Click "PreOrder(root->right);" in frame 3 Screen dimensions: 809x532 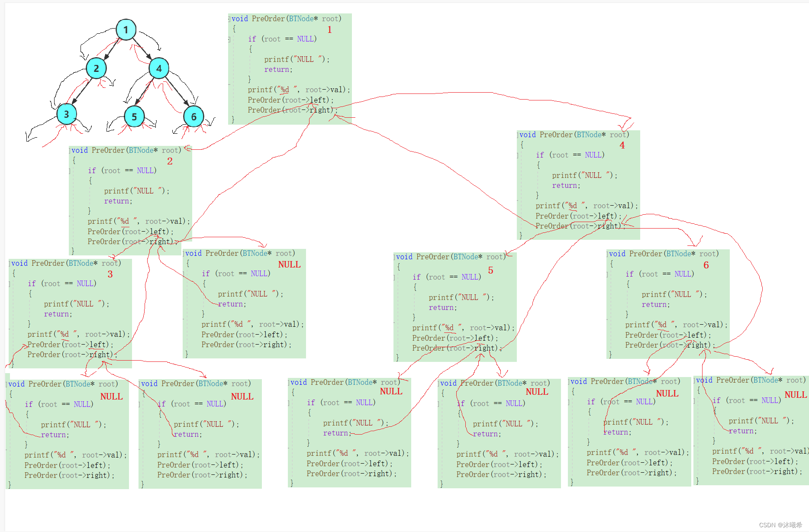[x=72, y=355]
